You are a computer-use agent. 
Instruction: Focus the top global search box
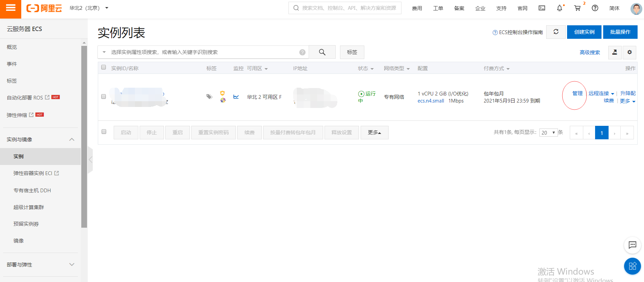(x=345, y=8)
